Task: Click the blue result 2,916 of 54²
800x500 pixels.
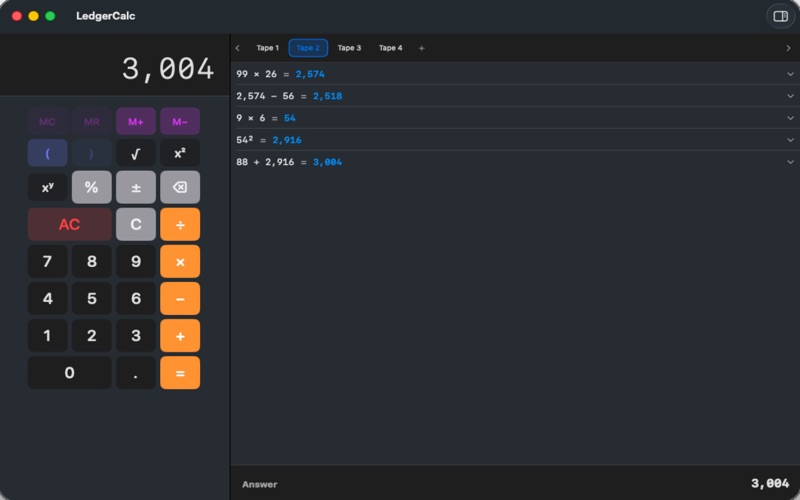Action: point(287,140)
